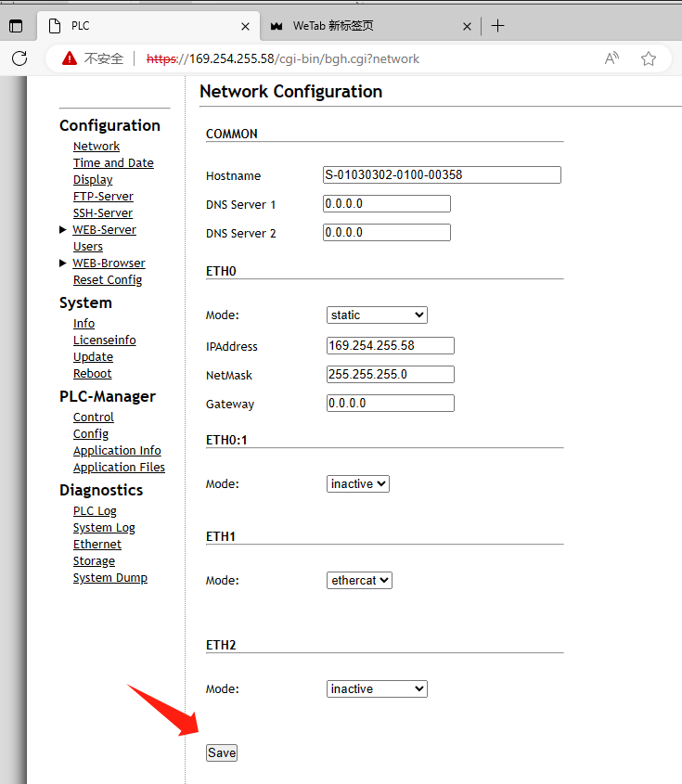The width and height of the screenshot is (682, 784).
Task: Open the SSH-Server link
Action: pyautogui.click(x=103, y=213)
